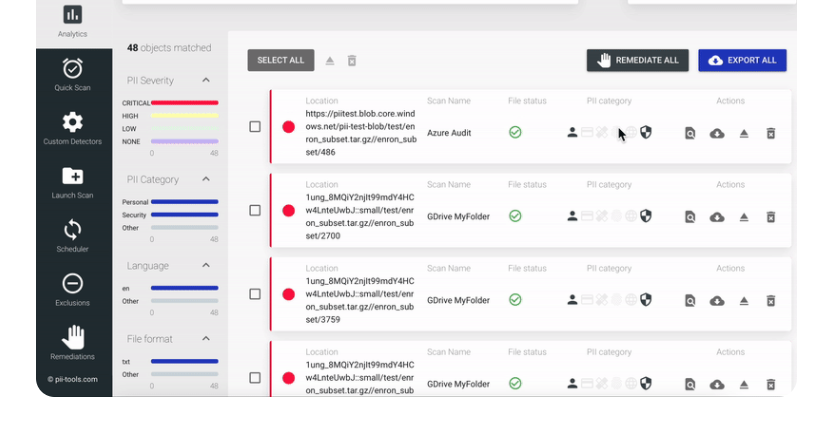Tick the checkbox for enron_subset/2700 row

coord(255,211)
